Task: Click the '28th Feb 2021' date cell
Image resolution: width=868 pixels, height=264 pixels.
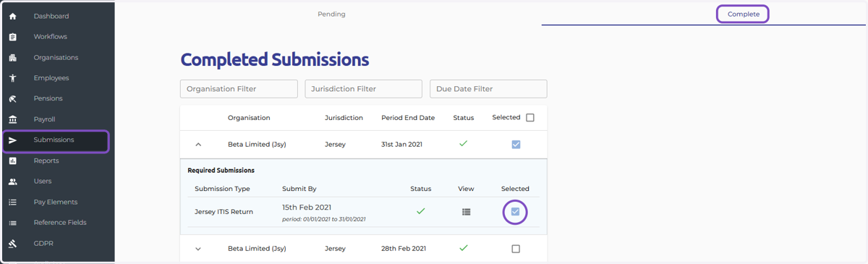Action: 404,249
